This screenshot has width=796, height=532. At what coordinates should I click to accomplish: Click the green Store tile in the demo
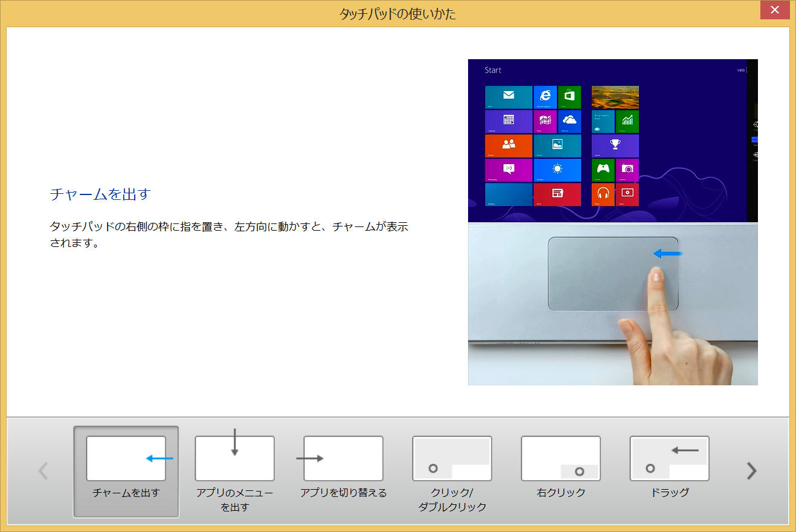click(x=570, y=97)
